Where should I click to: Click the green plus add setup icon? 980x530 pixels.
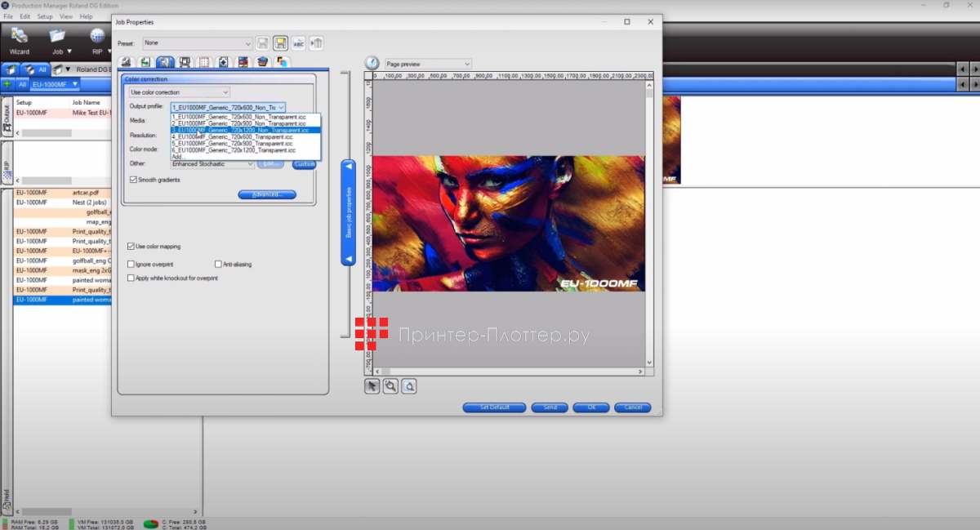(x=7, y=84)
